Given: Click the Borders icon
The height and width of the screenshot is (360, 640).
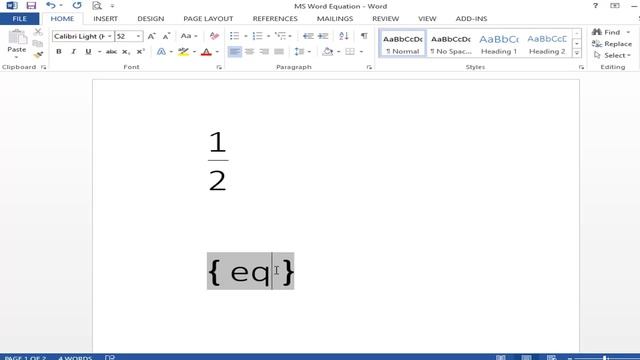Looking at the screenshot, I should 350,52.
